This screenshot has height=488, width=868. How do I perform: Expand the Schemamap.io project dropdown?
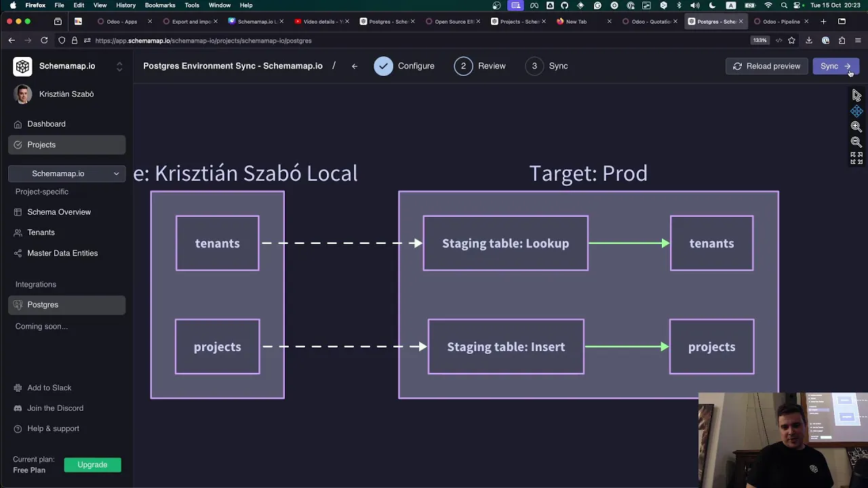tap(67, 174)
